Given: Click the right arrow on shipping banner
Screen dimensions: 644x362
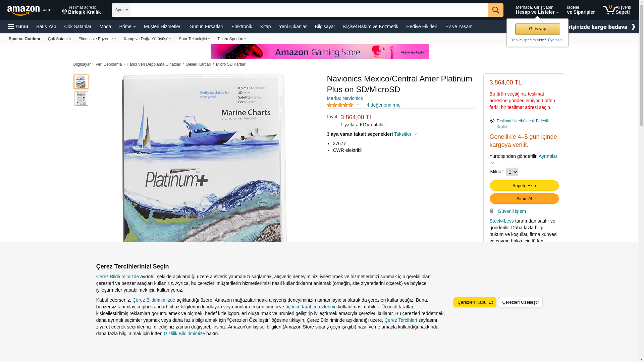Looking at the screenshot, I should point(633,26).
